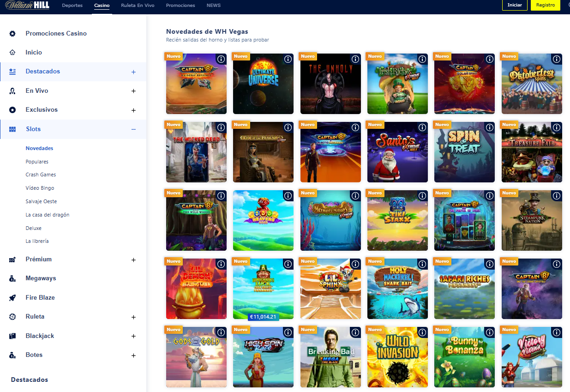Click the William Hill logo
This screenshot has width=570, height=392.
[27, 6]
